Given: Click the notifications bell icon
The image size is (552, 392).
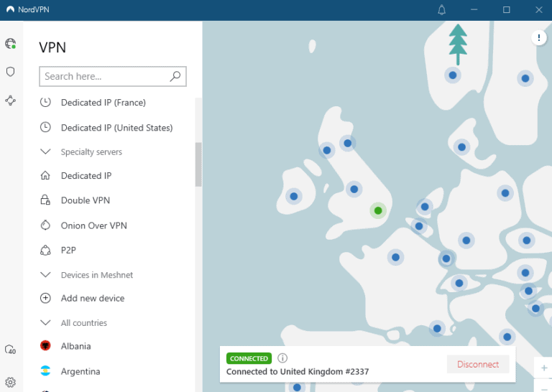Looking at the screenshot, I should [x=441, y=10].
